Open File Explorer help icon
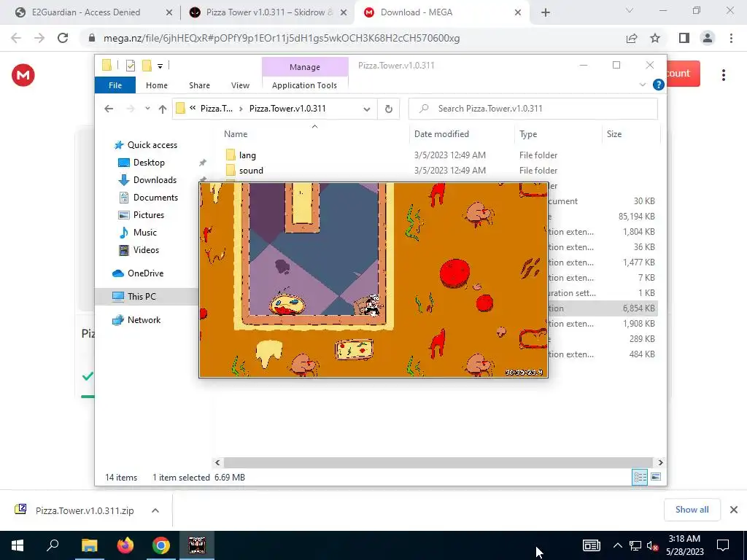This screenshot has width=747, height=560. tap(659, 85)
